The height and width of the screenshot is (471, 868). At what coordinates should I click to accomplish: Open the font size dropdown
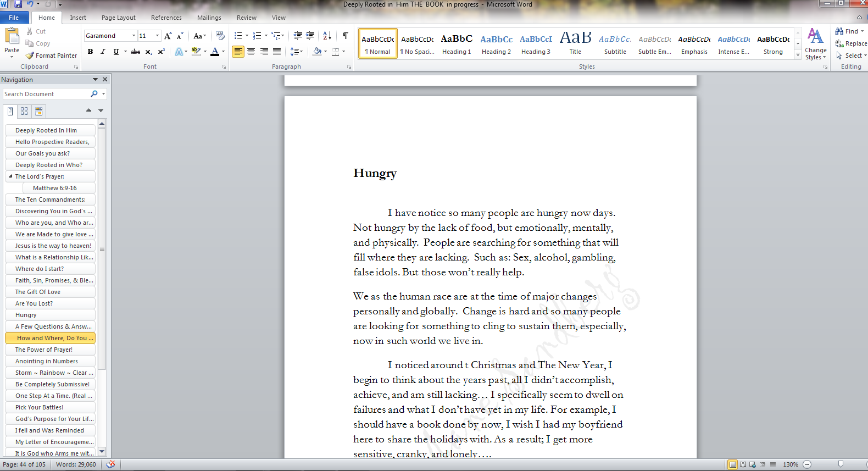point(157,36)
